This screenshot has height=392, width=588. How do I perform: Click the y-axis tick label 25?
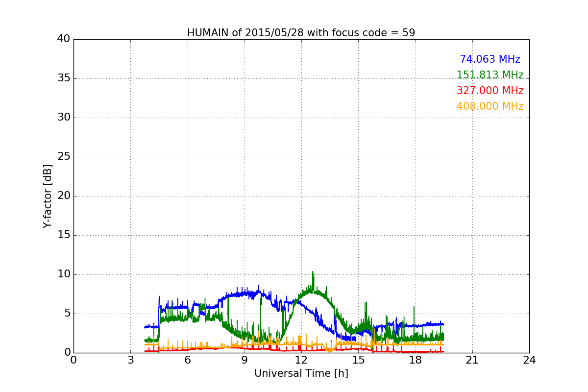[x=64, y=157]
